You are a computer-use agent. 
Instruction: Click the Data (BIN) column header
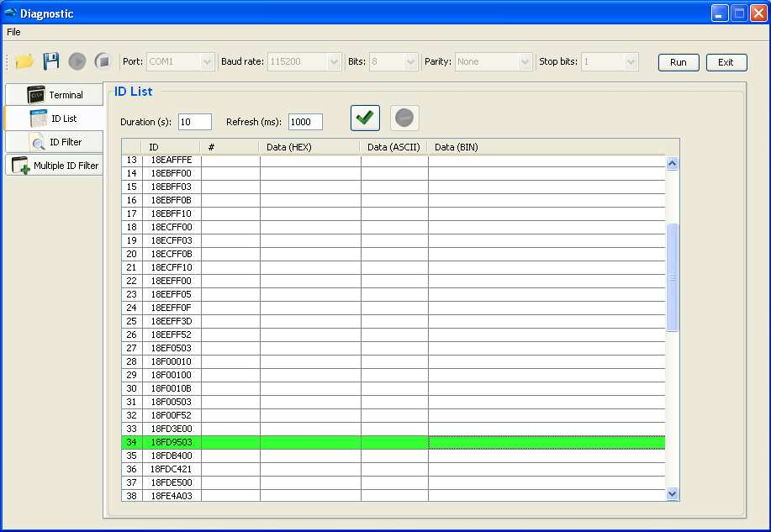tap(547, 147)
